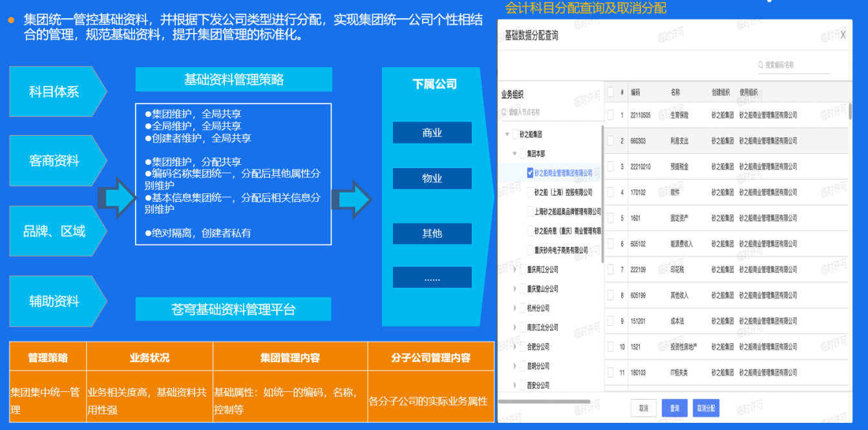This screenshot has width=868, height=430.
Task: Click the 编码 column header
Action: click(x=635, y=92)
